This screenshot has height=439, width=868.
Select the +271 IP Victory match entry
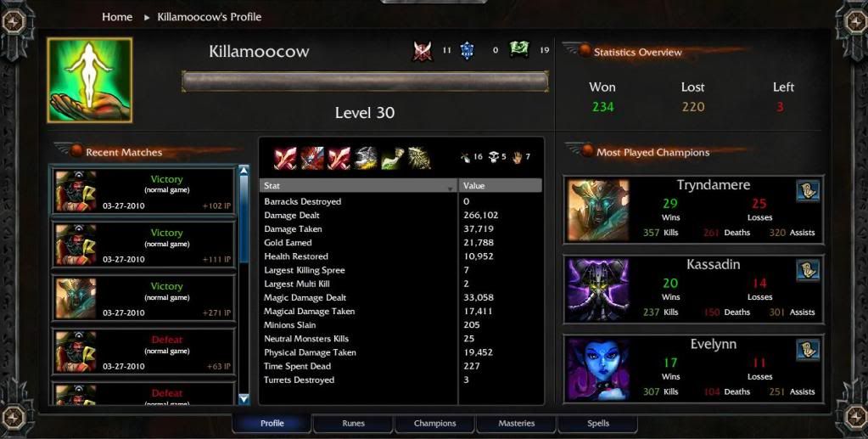[143, 299]
